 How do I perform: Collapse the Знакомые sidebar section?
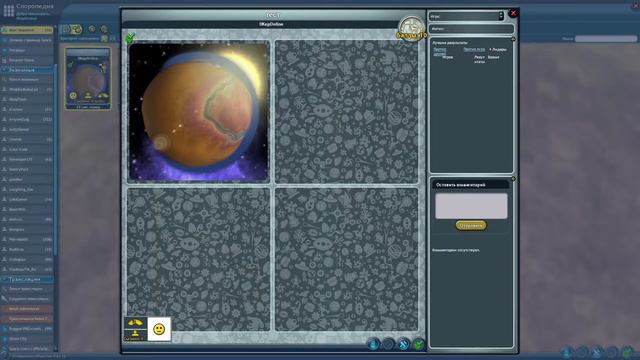pyautogui.click(x=27, y=70)
